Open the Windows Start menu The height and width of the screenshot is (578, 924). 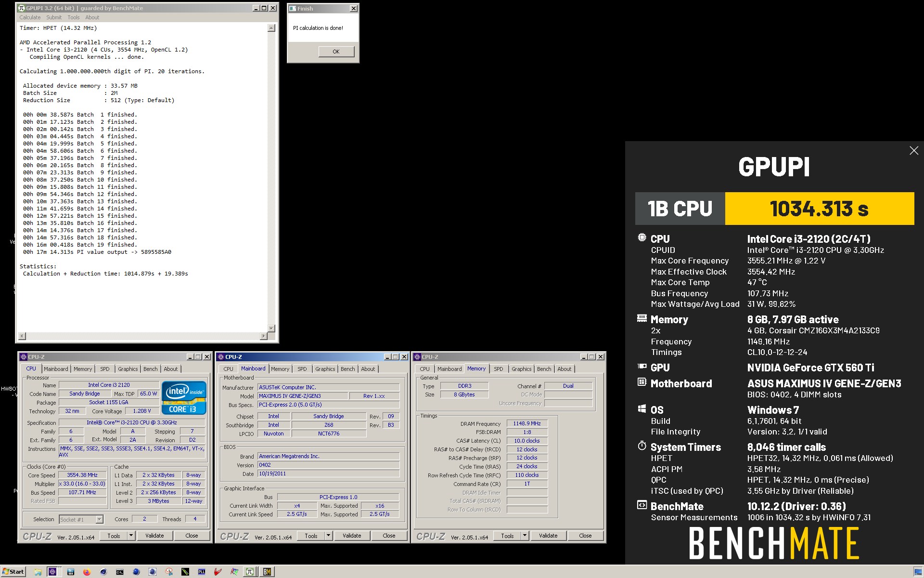click(x=13, y=572)
